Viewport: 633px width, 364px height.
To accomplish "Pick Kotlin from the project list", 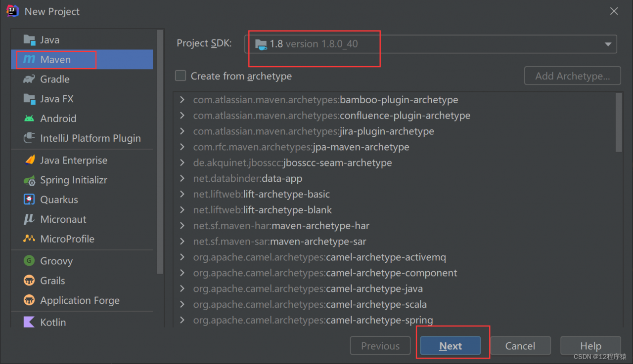I will [82, 322].
